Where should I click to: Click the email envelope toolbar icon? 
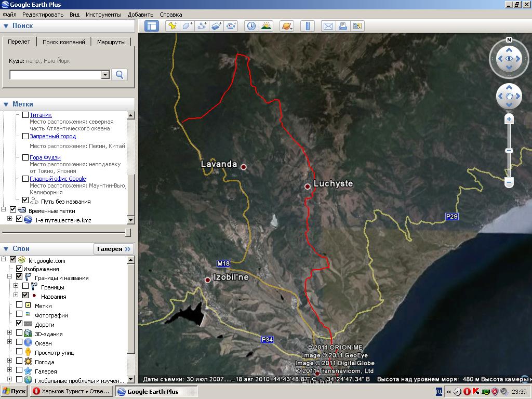click(x=328, y=26)
